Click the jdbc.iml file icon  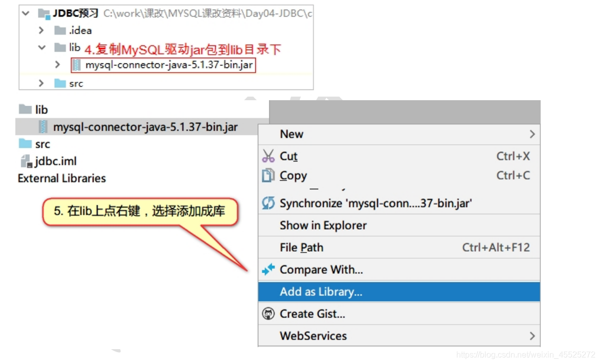(x=27, y=162)
